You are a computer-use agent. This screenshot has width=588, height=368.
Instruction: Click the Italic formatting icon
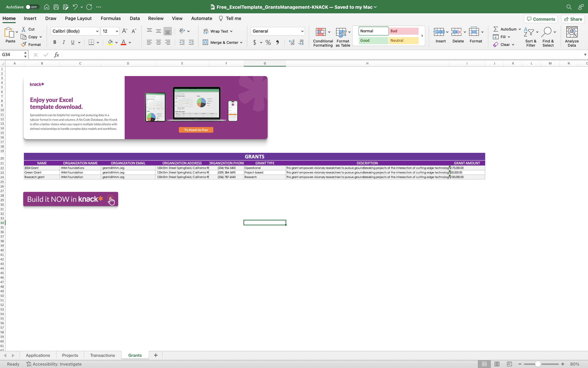pyautogui.click(x=64, y=42)
